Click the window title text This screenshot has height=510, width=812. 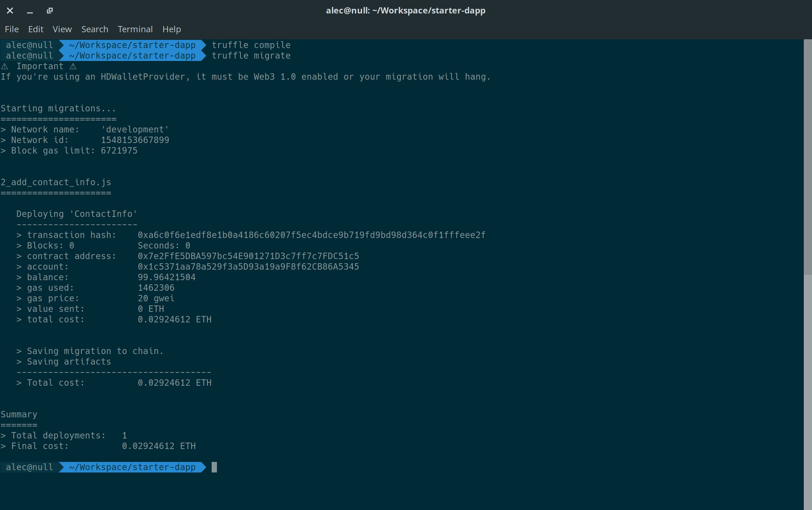pyautogui.click(x=405, y=11)
